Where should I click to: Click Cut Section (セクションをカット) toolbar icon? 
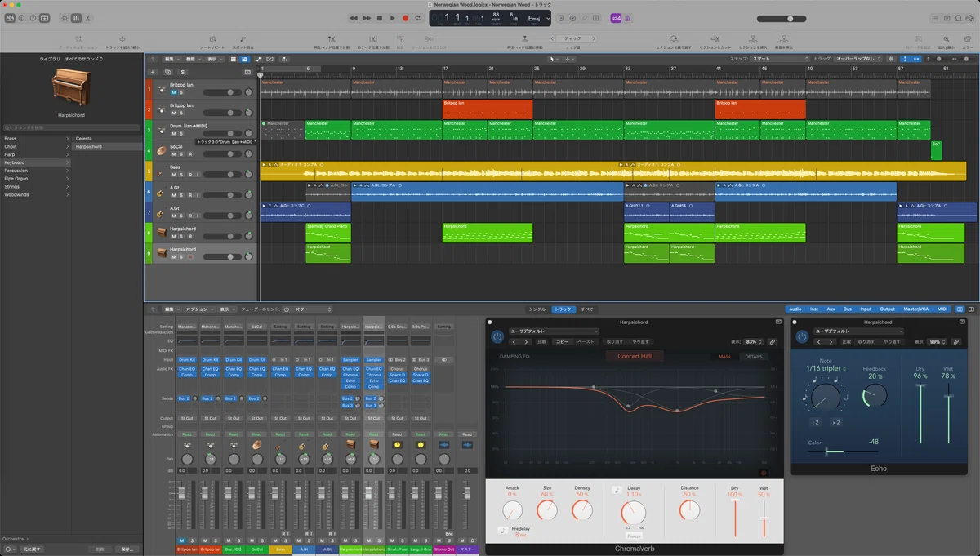coord(715,42)
